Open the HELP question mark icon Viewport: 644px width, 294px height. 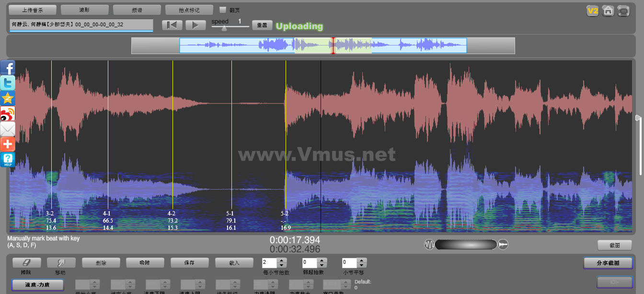(8, 159)
